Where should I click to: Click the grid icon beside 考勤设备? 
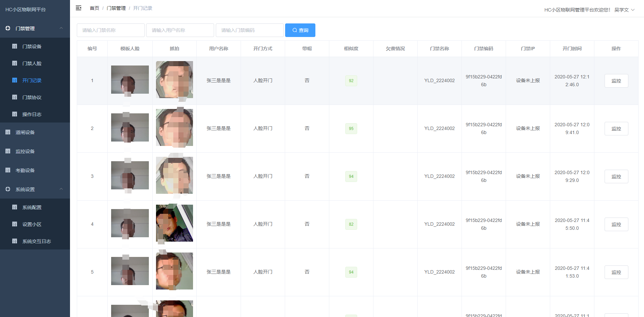click(x=8, y=170)
